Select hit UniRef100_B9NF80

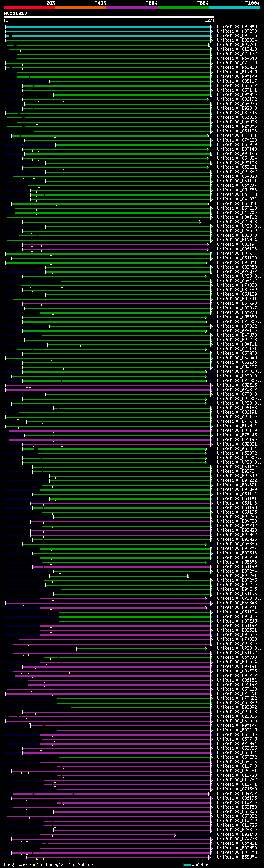click(x=237, y=521)
